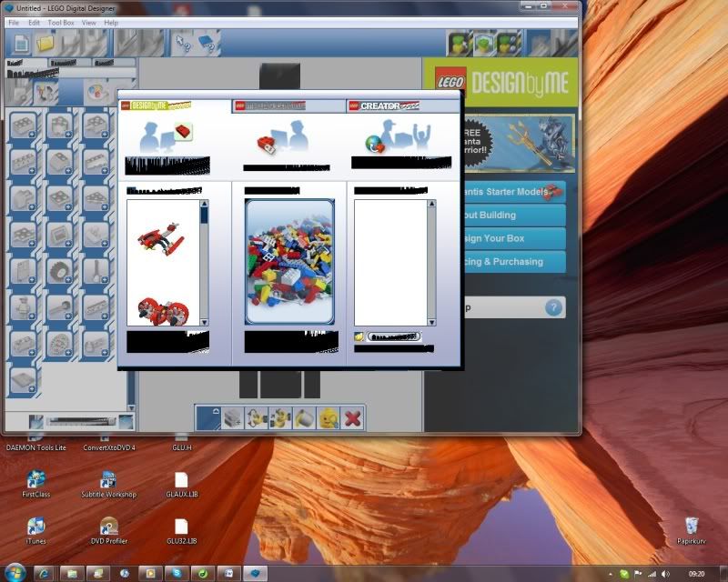Viewport: 728px width, 582px height.
Task: Open the minifigure brick category
Action: 24,307
